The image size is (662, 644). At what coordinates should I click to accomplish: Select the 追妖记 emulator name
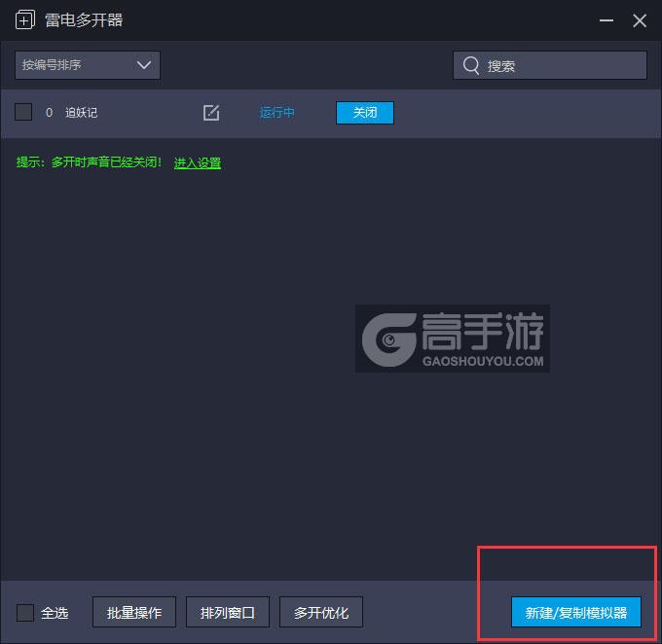pos(81,113)
